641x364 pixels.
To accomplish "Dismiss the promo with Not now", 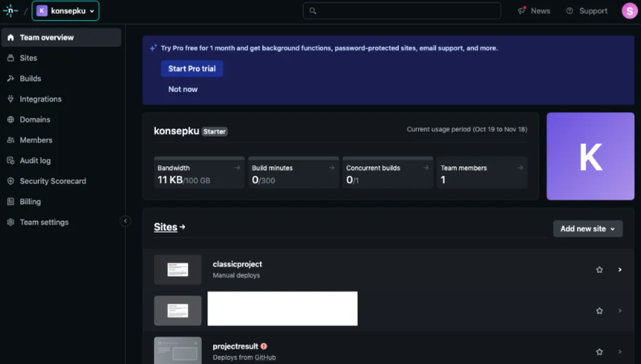I will point(182,89).
